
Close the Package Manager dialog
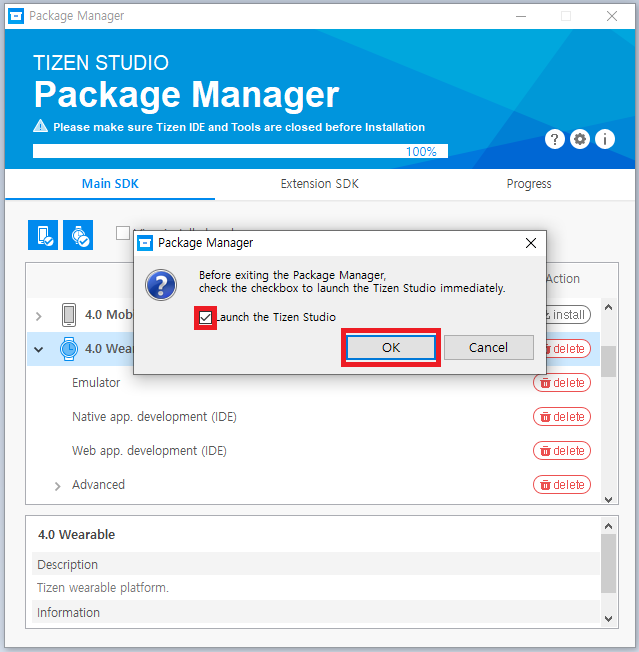pos(531,243)
